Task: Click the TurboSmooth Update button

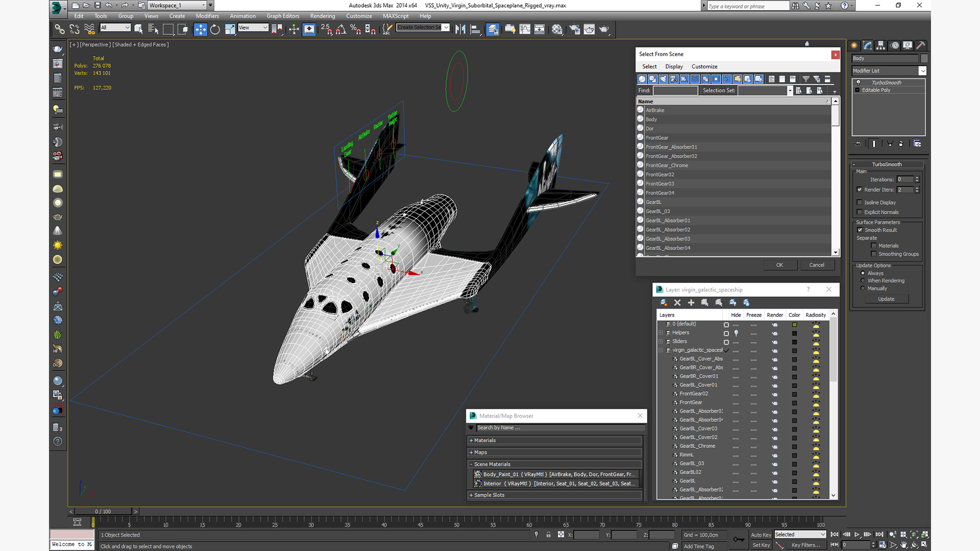Action: click(x=886, y=299)
